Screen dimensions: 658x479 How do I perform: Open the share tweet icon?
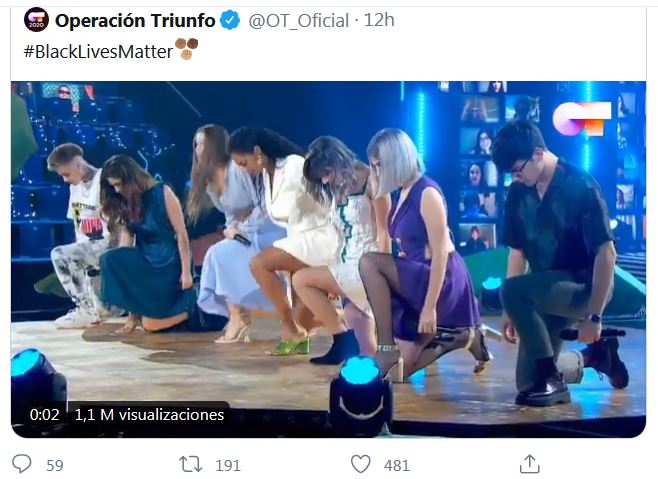(529, 464)
